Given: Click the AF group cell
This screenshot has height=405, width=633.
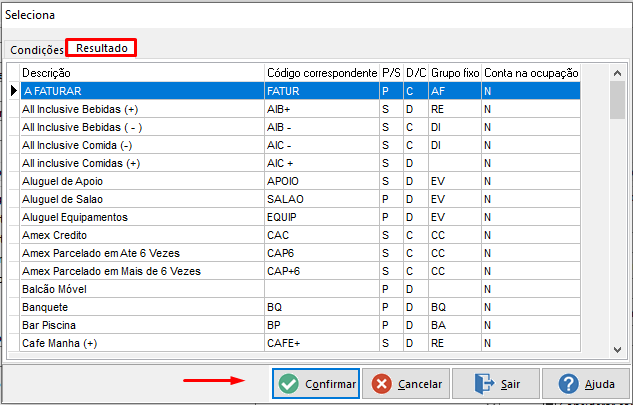Looking at the screenshot, I should (455, 91).
